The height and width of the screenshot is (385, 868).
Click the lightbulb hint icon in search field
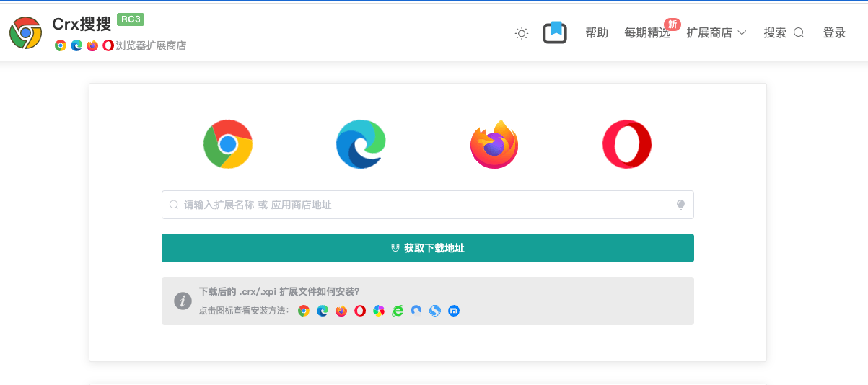pyautogui.click(x=680, y=205)
